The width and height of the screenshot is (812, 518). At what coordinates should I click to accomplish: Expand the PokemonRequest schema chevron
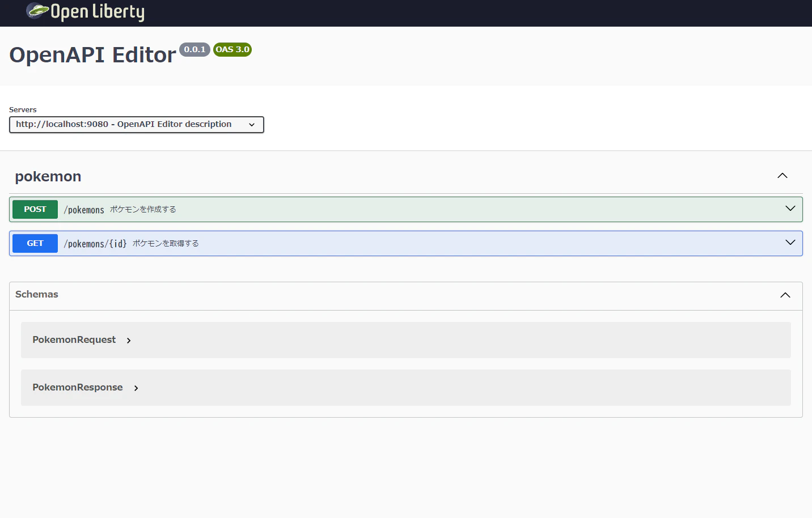[x=129, y=341]
